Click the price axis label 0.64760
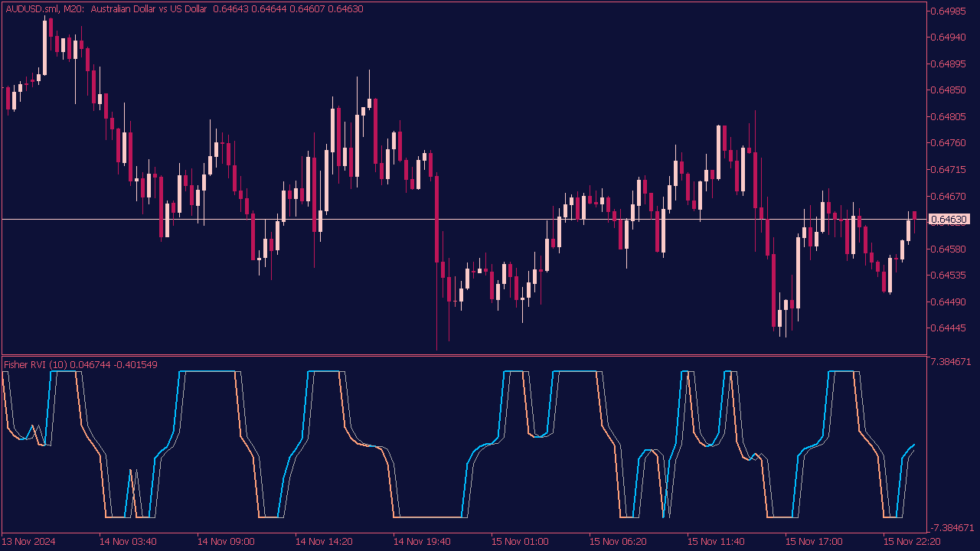980x551 pixels. (x=947, y=143)
